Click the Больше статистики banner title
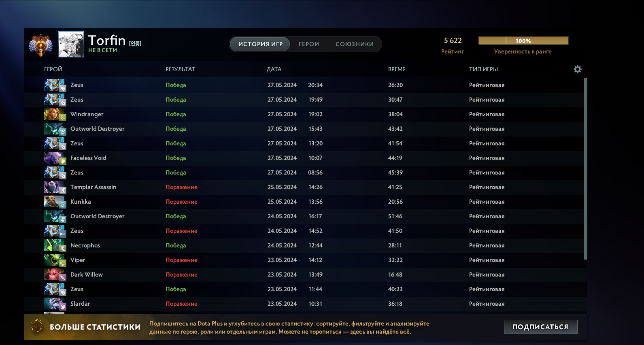The width and height of the screenshot is (644, 345). click(95, 327)
